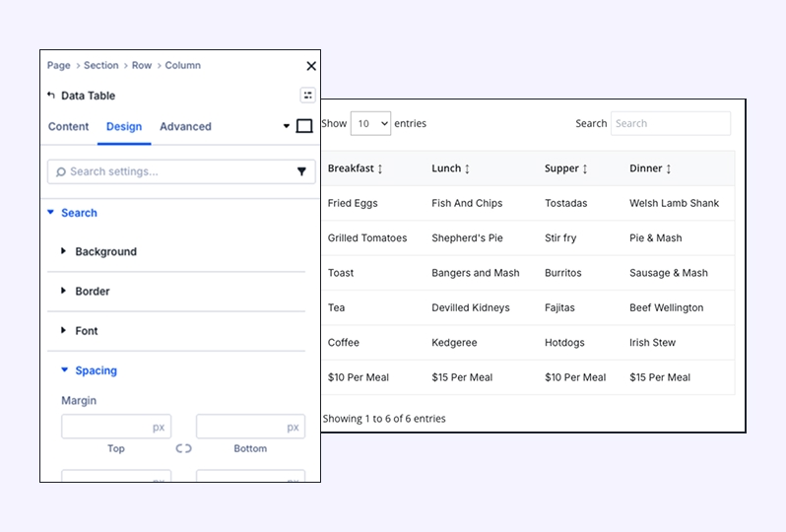
Task: Expand the Background settings group
Action: click(105, 252)
